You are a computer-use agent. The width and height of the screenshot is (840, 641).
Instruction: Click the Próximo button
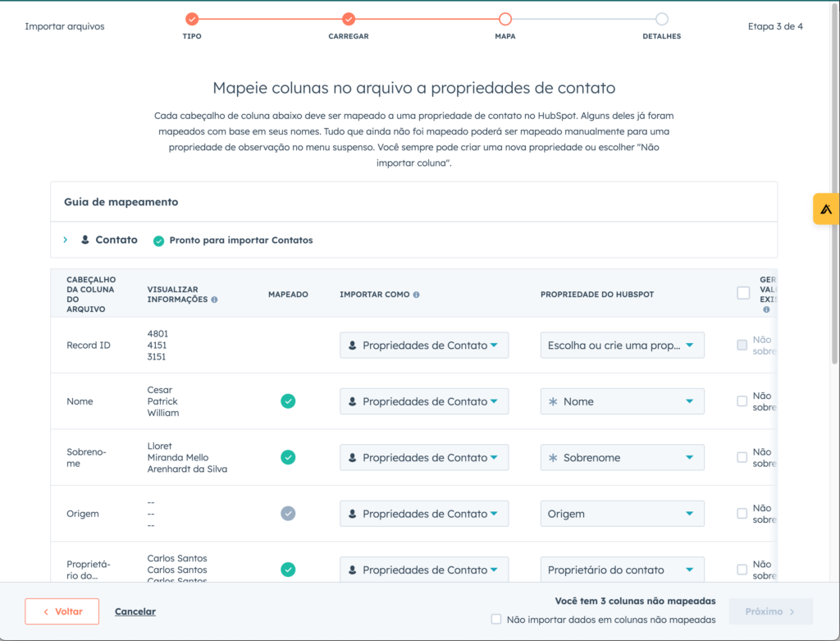(771, 611)
